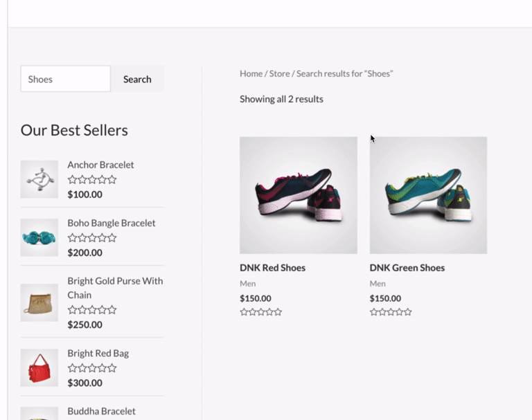Open the DNK Green Shoes product image
This screenshot has width=532, height=420.
click(428, 195)
